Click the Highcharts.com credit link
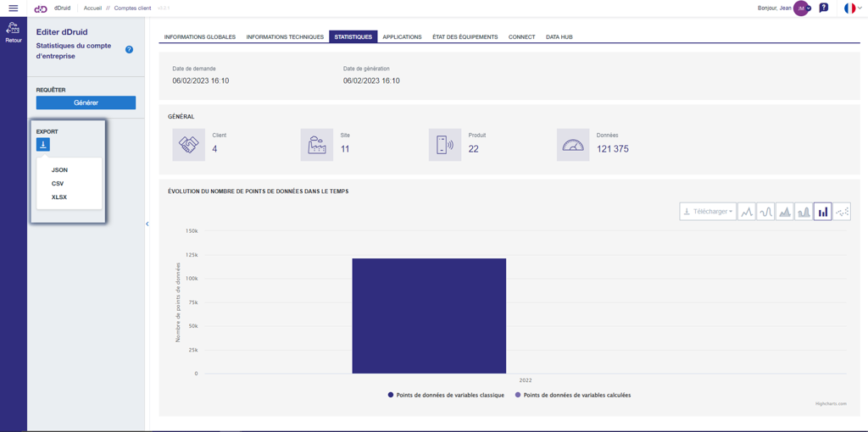The image size is (868, 432). [x=831, y=404]
